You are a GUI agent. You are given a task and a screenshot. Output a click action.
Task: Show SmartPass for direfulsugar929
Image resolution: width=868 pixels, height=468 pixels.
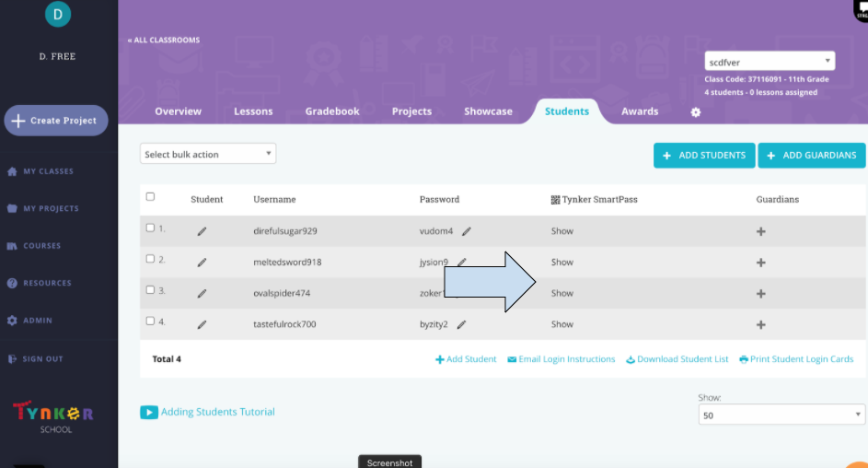[x=562, y=231]
